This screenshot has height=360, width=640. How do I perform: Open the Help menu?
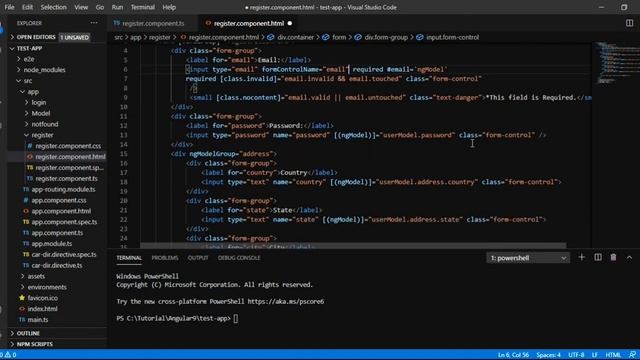click(169, 7)
